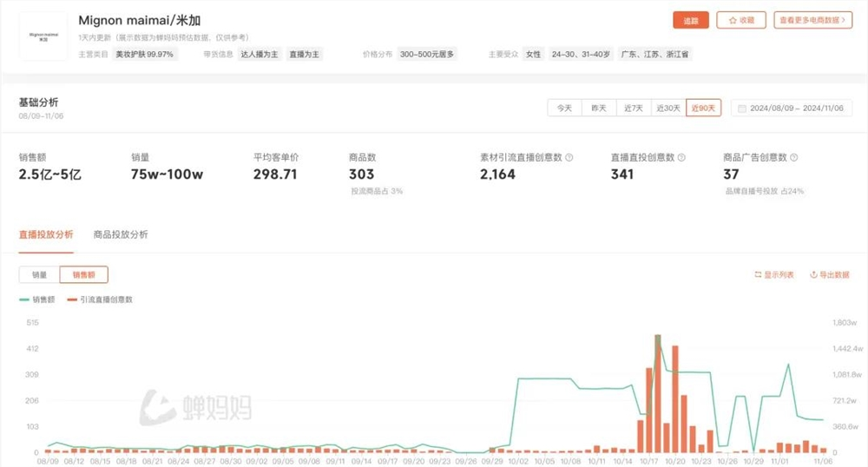Click the 直播直投创意数 value 341
Image resolution: width=868 pixels, height=467 pixels.
coord(622,174)
